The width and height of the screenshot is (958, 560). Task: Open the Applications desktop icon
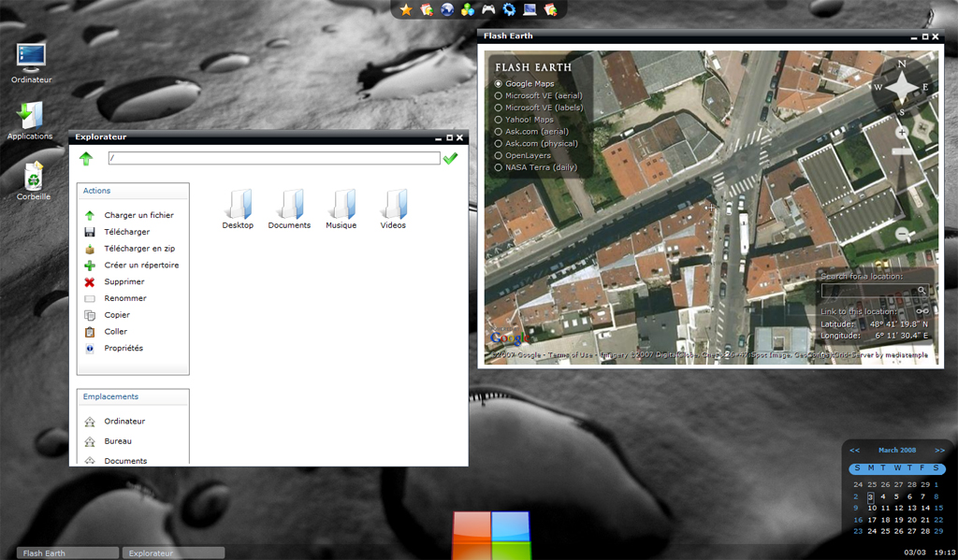tap(30, 121)
